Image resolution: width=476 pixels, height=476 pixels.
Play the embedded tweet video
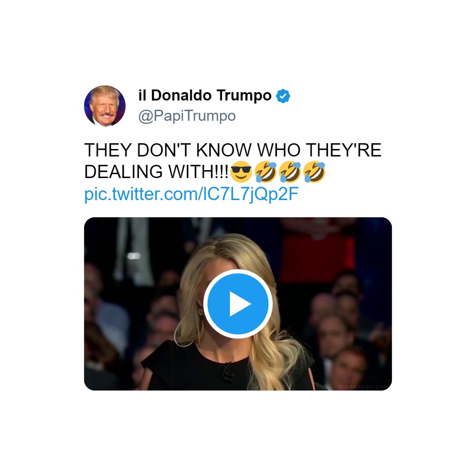(x=238, y=303)
